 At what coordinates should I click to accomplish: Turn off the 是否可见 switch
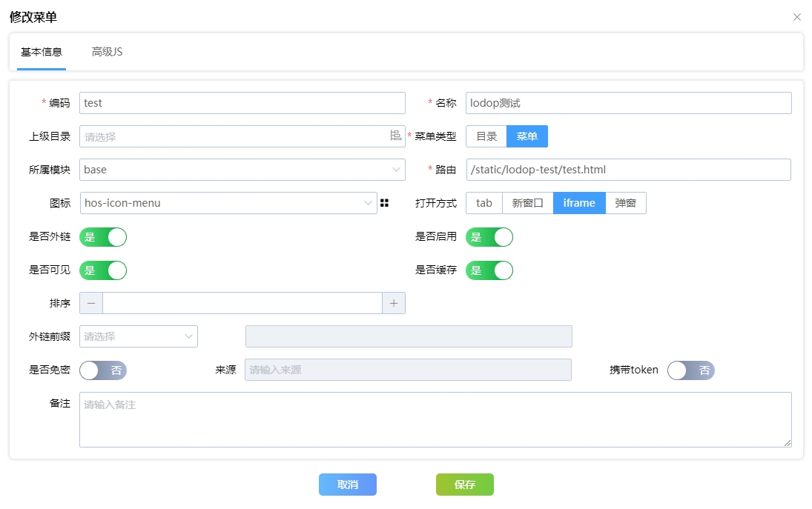click(x=103, y=270)
